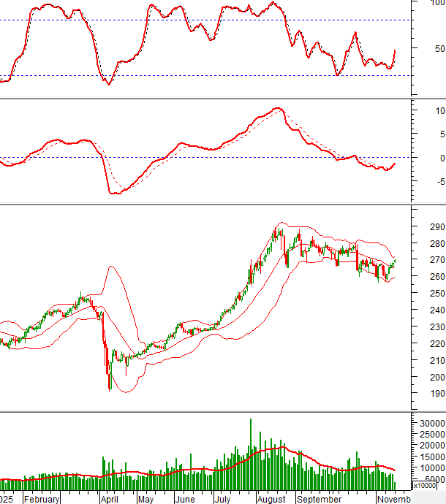Select the September month marker

[319, 500]
